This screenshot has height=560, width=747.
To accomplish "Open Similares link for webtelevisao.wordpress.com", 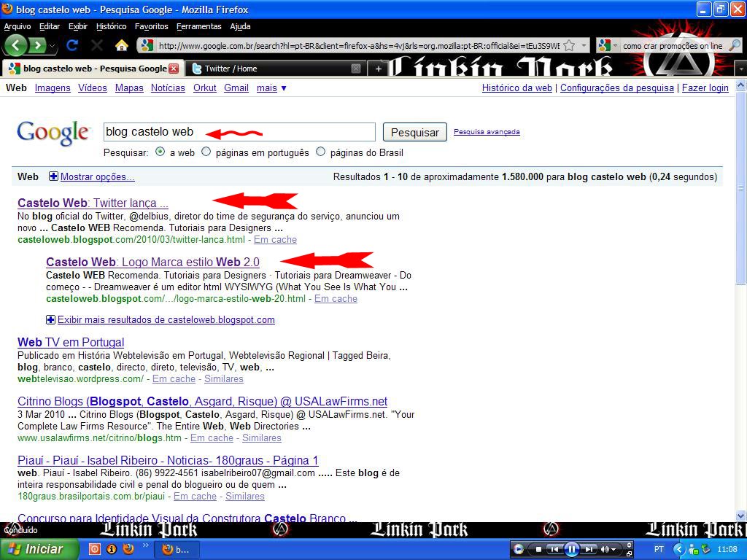I will coord(224,379).
